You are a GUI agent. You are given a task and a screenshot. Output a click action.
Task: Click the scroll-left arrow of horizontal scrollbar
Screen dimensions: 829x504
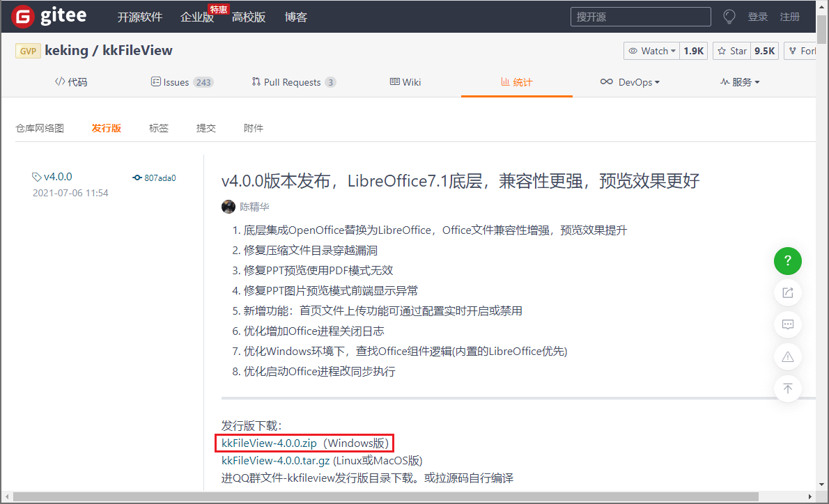(7, 496)
